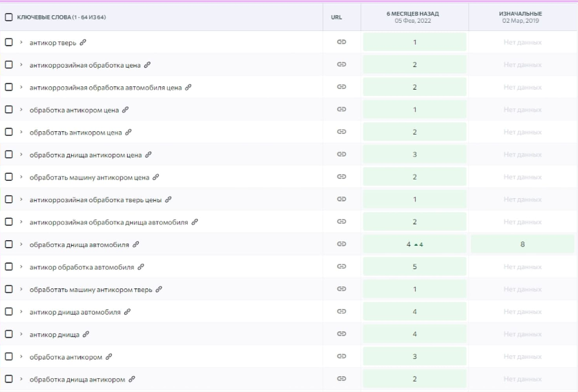Click the small chain icon after обработка днища автомобиля
This screenshot has height=392, width=578.
click(135, 244)
